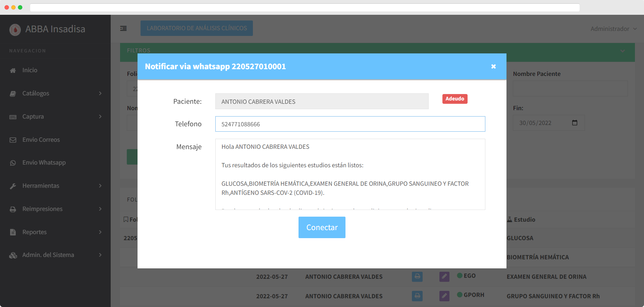Viewport: 644px width, 307px height.
Task: Click the BIOMETRÍA HEMÁTICA study cell
Action: pyautogui.click(x=538, y=257)
